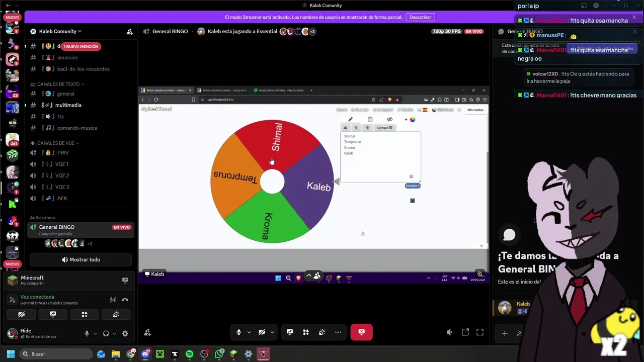
Task: Open User Settings gear
Action: (125, 333)
